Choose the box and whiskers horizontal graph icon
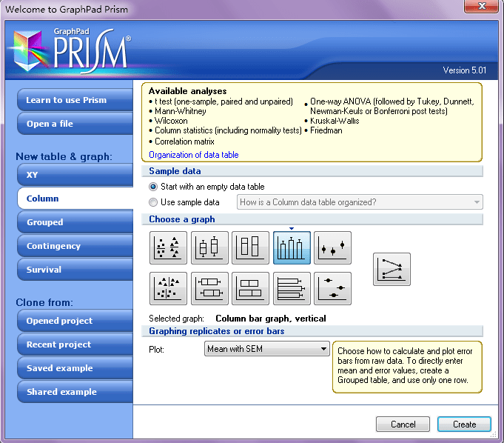Viewport: 504px width, 443px height. 209,289
